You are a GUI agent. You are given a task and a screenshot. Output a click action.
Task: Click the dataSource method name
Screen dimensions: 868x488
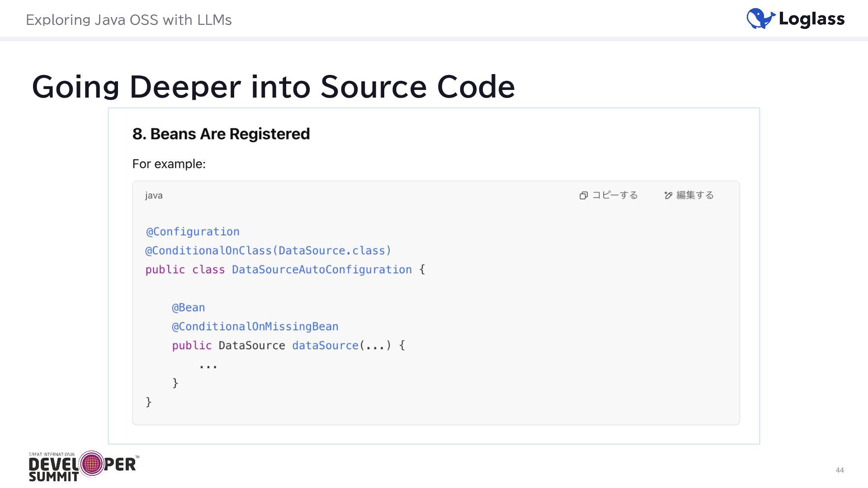tap(325, 345)
